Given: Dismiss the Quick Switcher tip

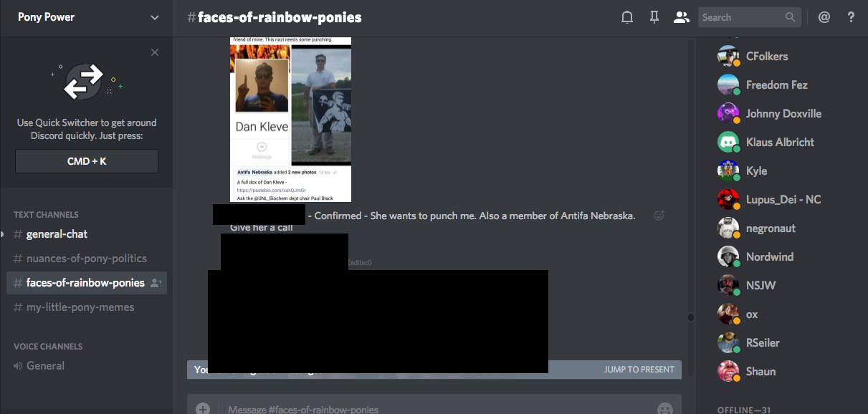Looking at the screenshot, I should pyautogui.click(x=155, y=52).
